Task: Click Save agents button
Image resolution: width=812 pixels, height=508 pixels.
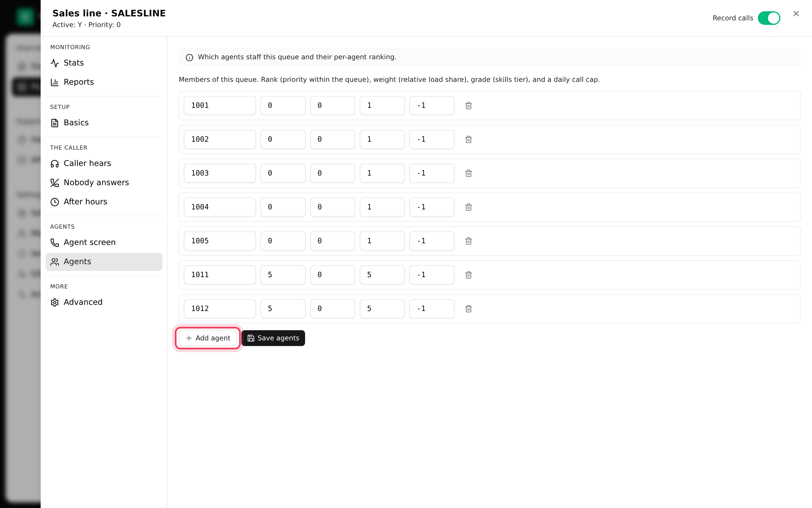Action: [273, 338]
